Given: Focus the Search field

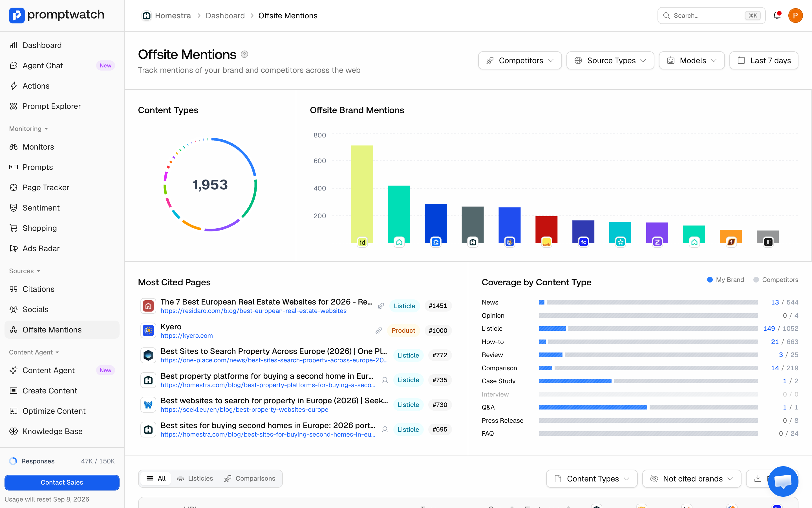Looking at the screenshot, I should pyautogui.click(x=711, y=16).
